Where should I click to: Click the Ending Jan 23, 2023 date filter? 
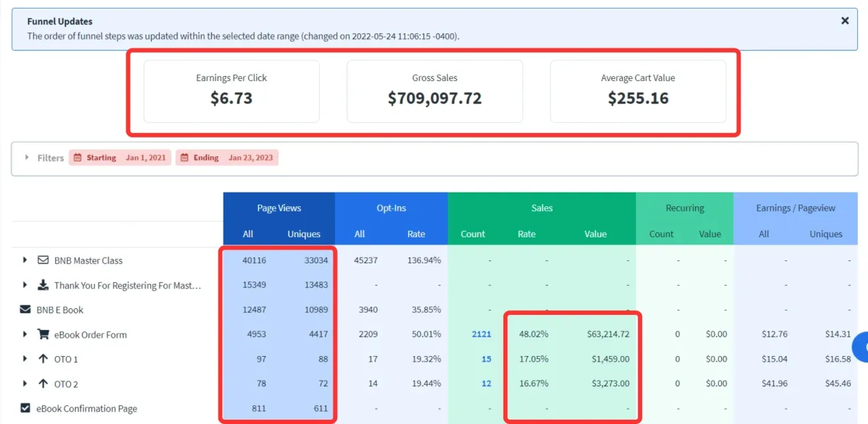click(x=227, y=158)
